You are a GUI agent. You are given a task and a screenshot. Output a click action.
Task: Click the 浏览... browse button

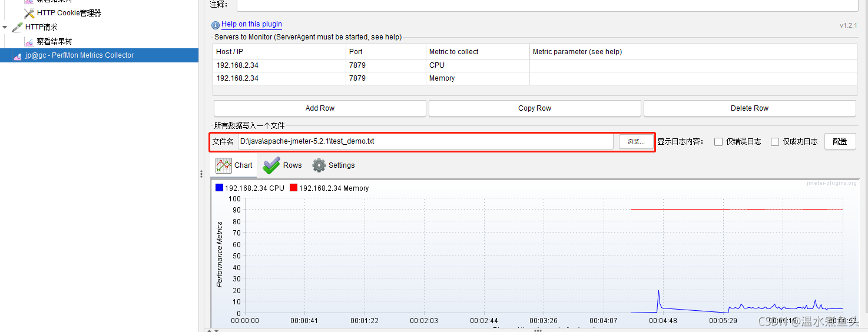[636, 142]
